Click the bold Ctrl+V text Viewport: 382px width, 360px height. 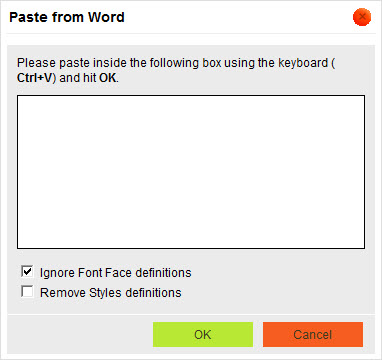(x=35, y=78)
